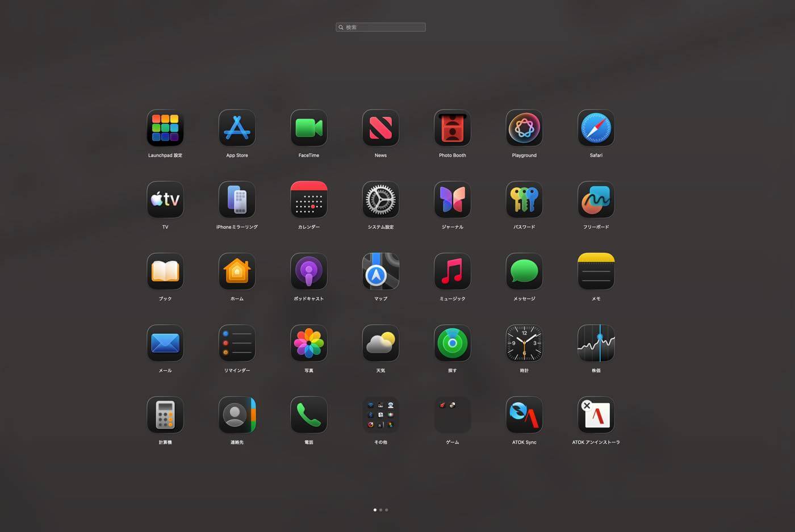Open iPhone ミラーリング app
Screen dimensions: 795x532
point(237,200)
